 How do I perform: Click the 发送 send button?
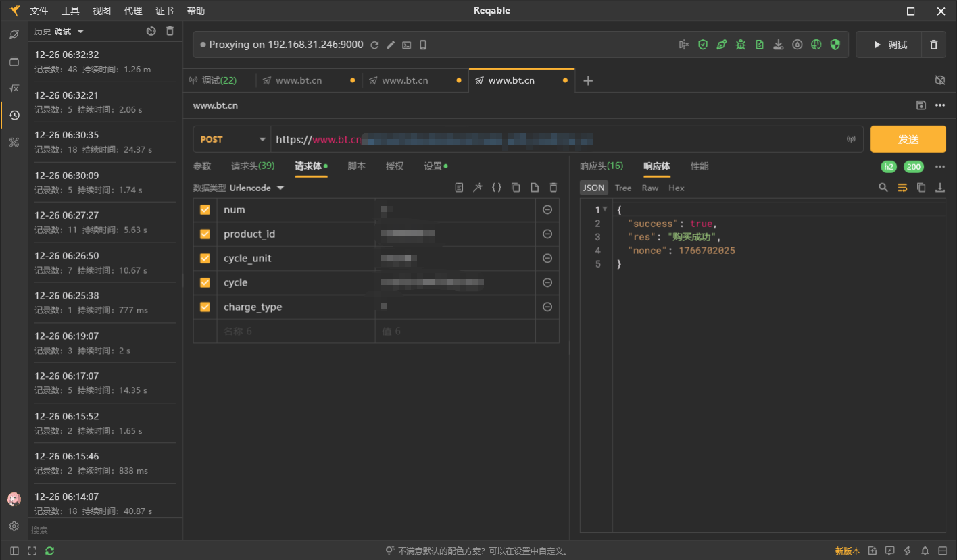tap(908, 139)
